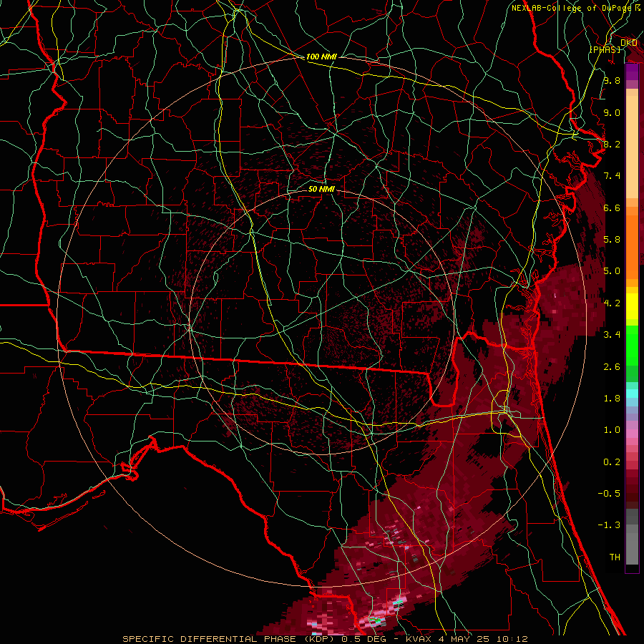Select the 0.2 scale value

[612, 462]
